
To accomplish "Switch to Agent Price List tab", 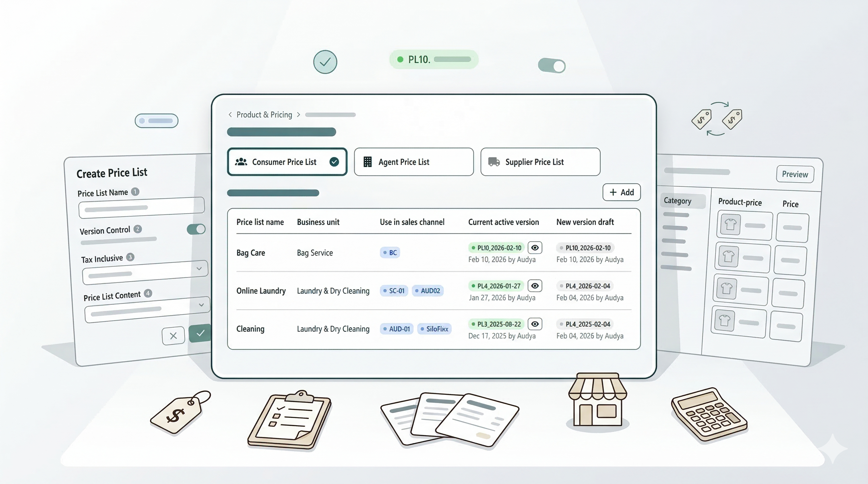I will [414, 162].
